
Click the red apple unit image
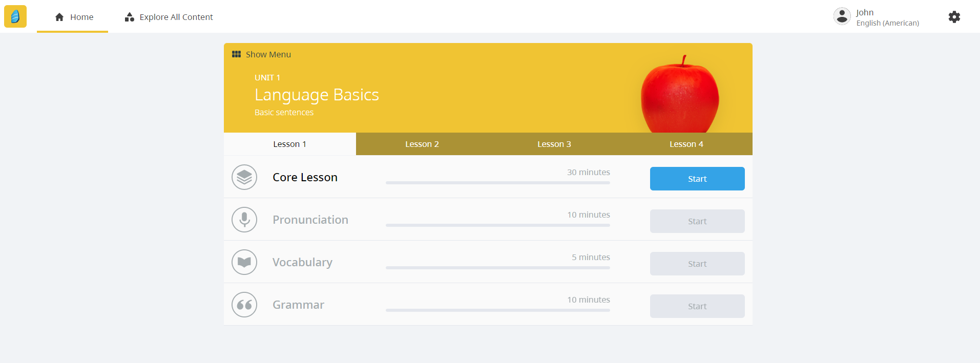coord(680,95)
